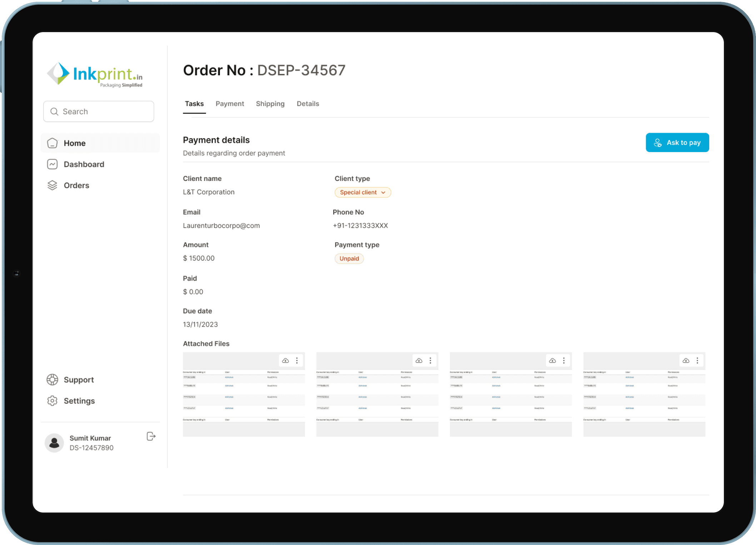Switch to the Shipping tab
This screenshot has width=756, height=545.
click(x=270, y=104)
